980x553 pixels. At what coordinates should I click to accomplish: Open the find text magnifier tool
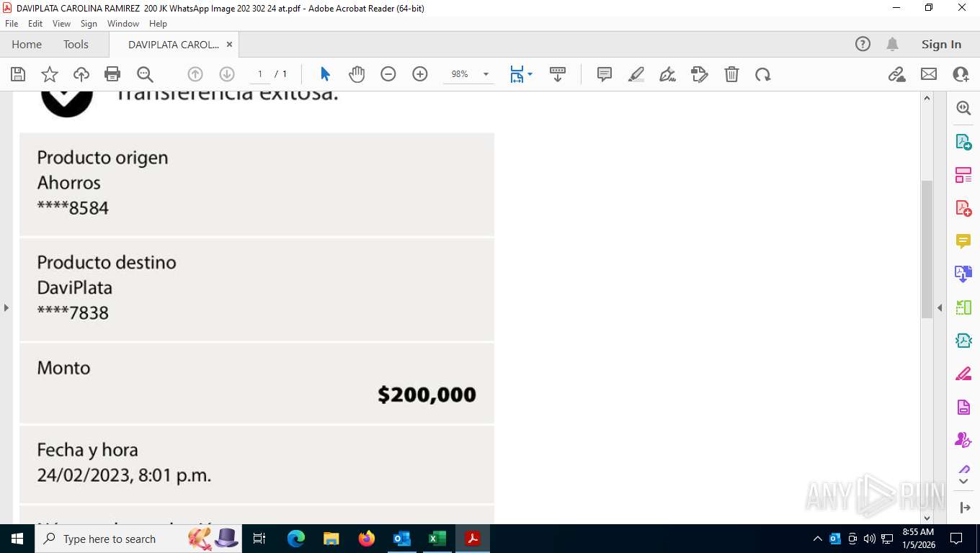[x=145, y=74]
